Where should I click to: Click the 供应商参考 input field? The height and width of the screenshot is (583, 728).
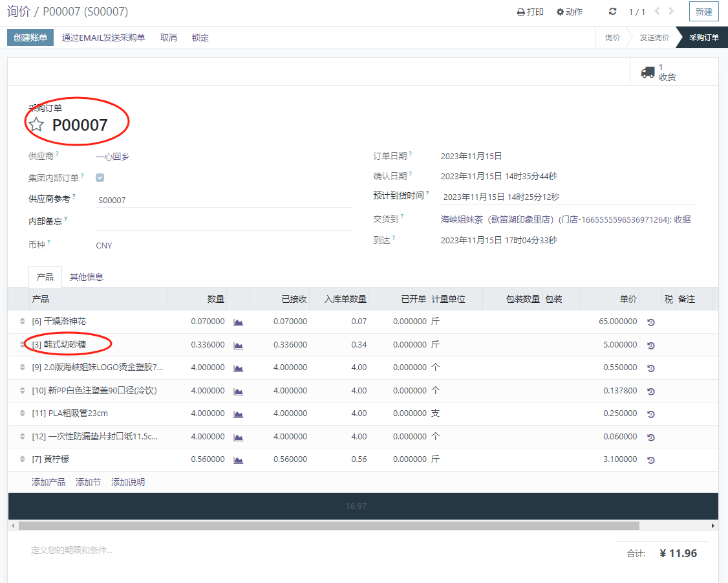click(x=223, y=200)
